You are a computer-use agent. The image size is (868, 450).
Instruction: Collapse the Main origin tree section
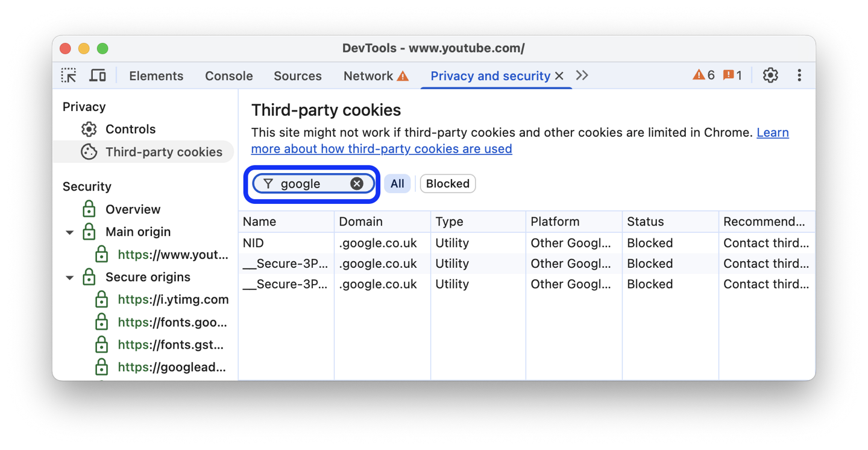point(69,232)
